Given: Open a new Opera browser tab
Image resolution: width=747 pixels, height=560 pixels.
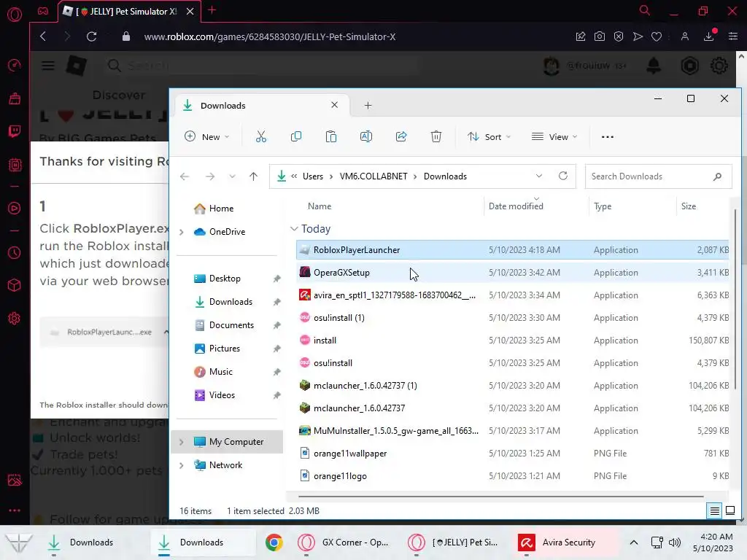Looking at the screenshot, I should tap(212, 10).
